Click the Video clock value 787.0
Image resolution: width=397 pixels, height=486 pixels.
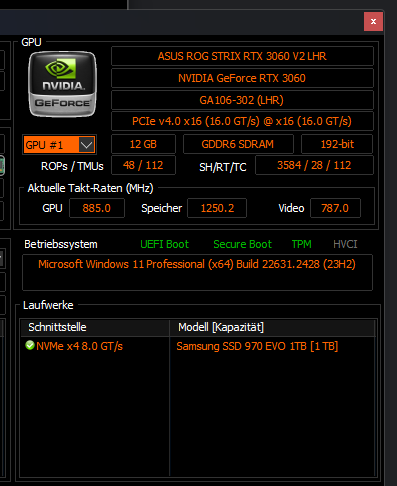pos(335,208)
